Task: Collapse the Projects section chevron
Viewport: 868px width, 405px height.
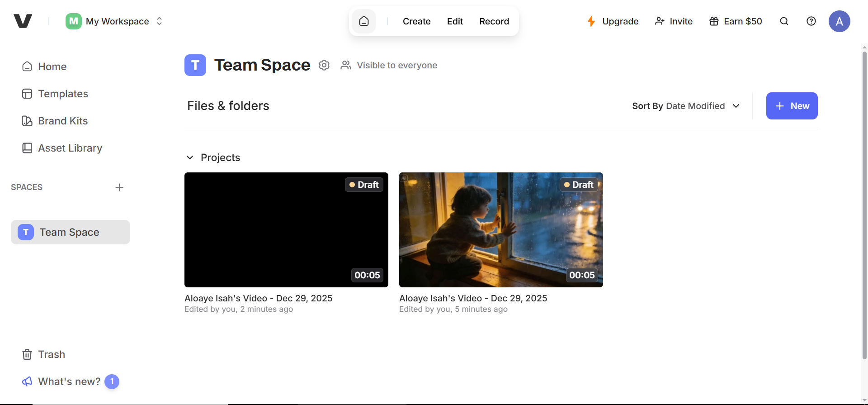Action: (190, 157)
